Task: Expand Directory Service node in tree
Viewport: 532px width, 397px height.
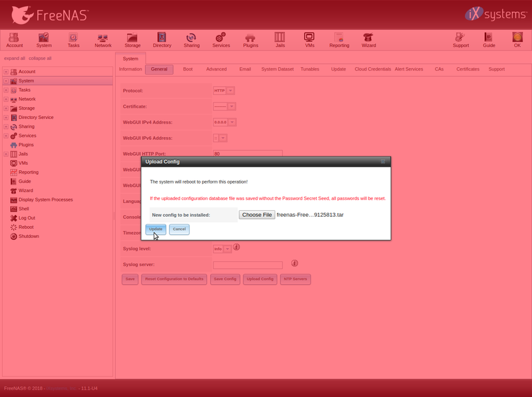Action: (x=6, y=118)
